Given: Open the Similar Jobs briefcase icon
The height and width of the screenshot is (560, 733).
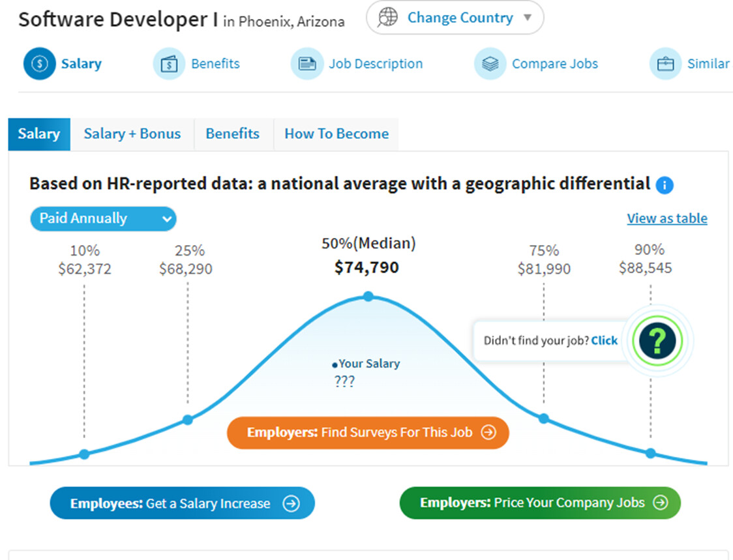Looking at the screenshot, I should [x=665, y=64].
